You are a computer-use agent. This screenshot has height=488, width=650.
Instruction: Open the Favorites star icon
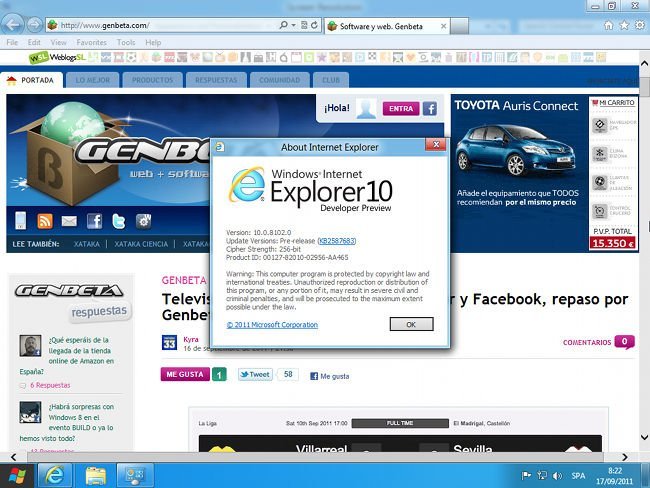624,26
